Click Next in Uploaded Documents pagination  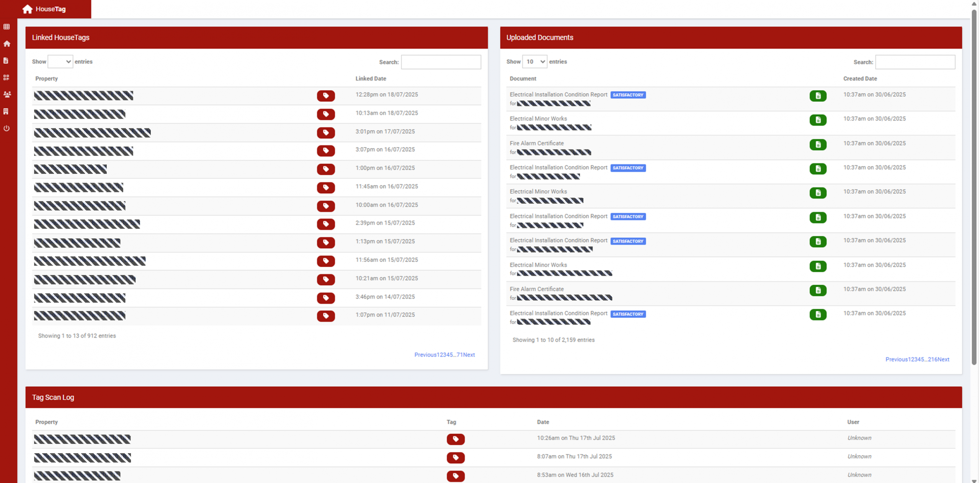tap(943, 359)
